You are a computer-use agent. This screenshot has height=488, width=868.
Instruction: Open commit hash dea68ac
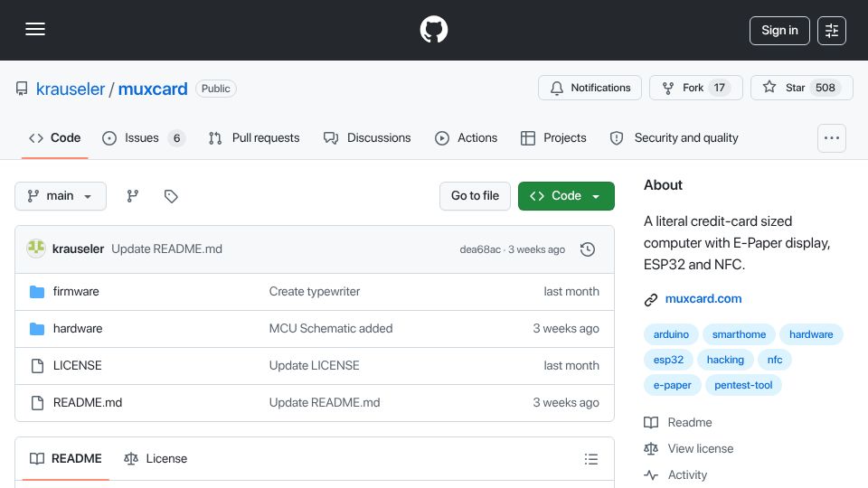pyautogui.click(x=480, y=249)
